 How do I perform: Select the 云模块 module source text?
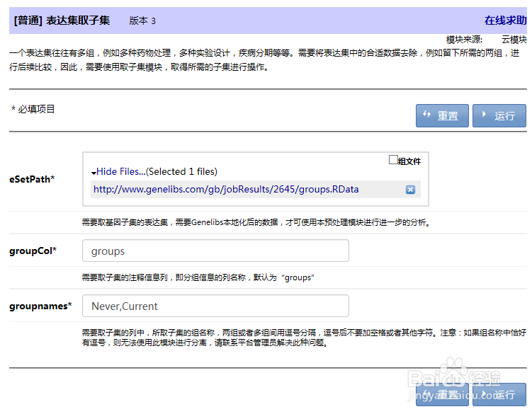514,40
